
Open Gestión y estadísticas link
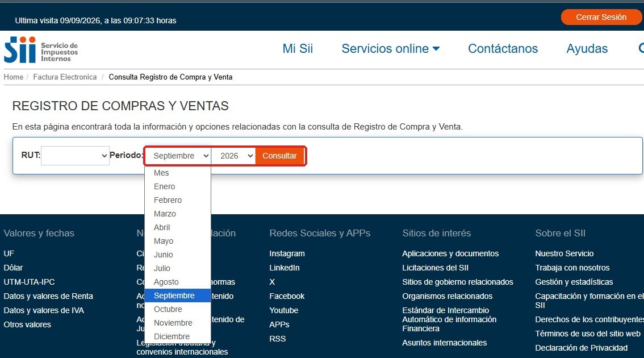point(574,282)
